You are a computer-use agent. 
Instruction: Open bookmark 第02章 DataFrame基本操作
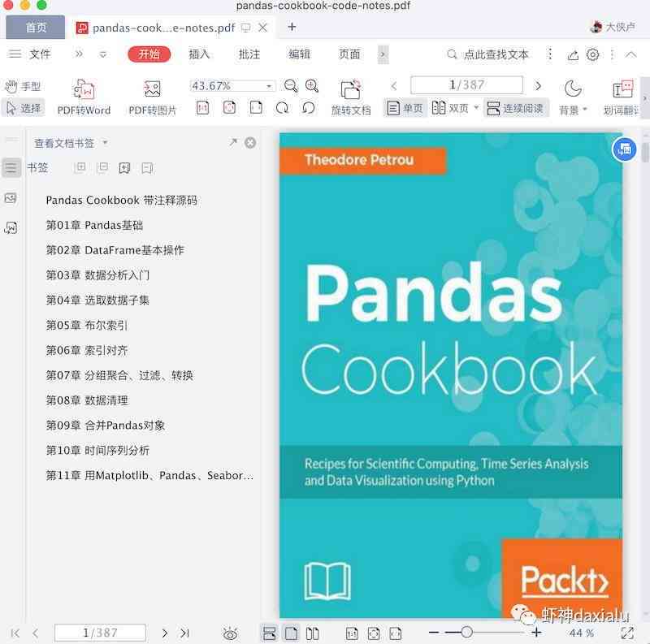115,250
